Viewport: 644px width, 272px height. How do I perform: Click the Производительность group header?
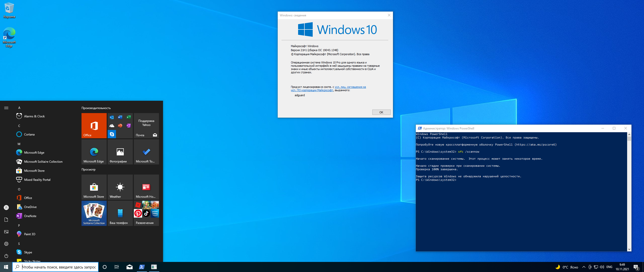coord(96,108)
